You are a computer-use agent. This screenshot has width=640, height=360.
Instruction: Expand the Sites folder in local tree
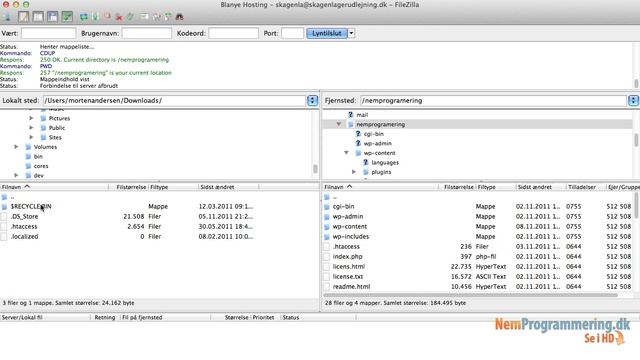pos(31,137)
